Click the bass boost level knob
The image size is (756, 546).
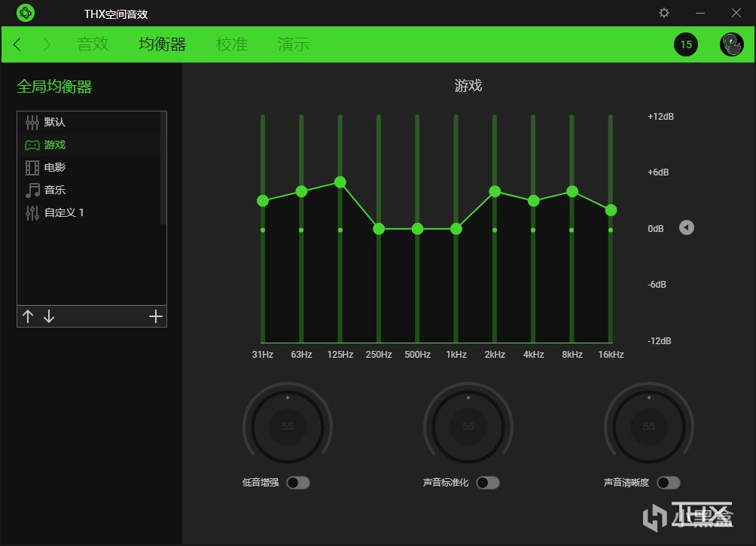pyautogui.click(x=288, y=426)
